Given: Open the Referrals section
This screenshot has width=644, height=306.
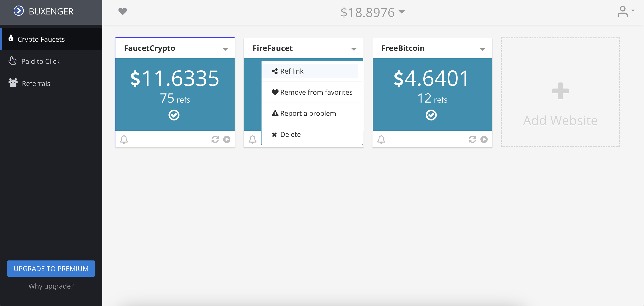Looking at the screenshot, I should [36, 83].
